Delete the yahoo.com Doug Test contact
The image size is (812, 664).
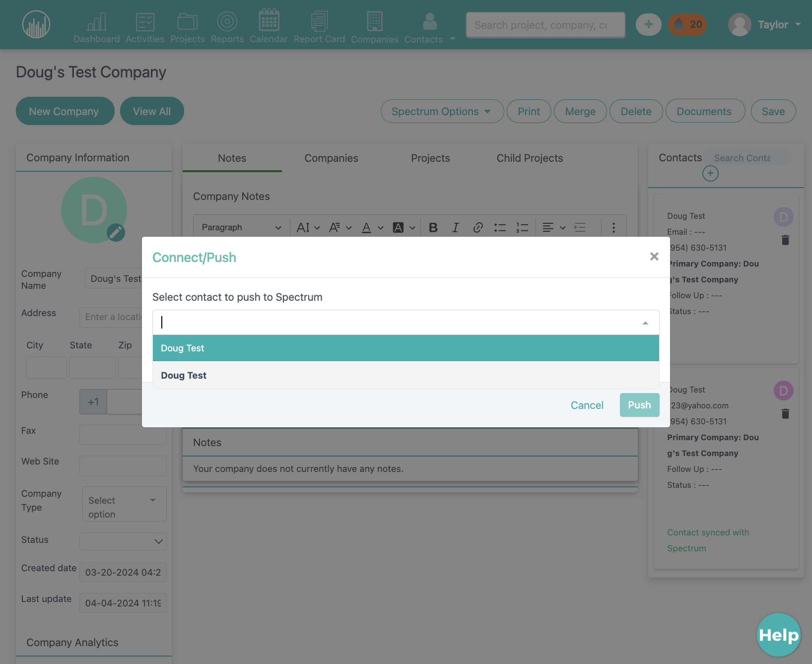(785, 414)
